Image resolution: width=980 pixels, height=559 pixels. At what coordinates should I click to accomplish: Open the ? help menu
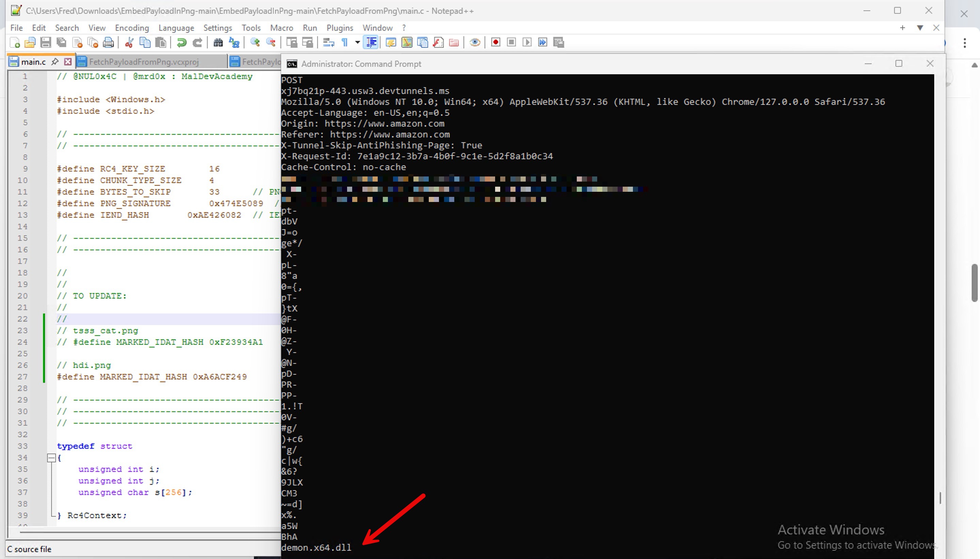(404, 28)
